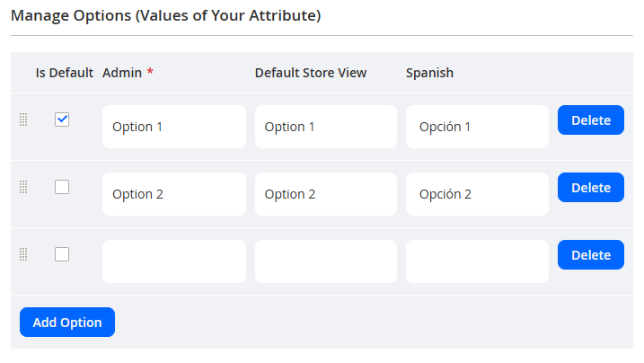
Task: Click the drag handle of the Option 1 row
Action: coord(23,120)
